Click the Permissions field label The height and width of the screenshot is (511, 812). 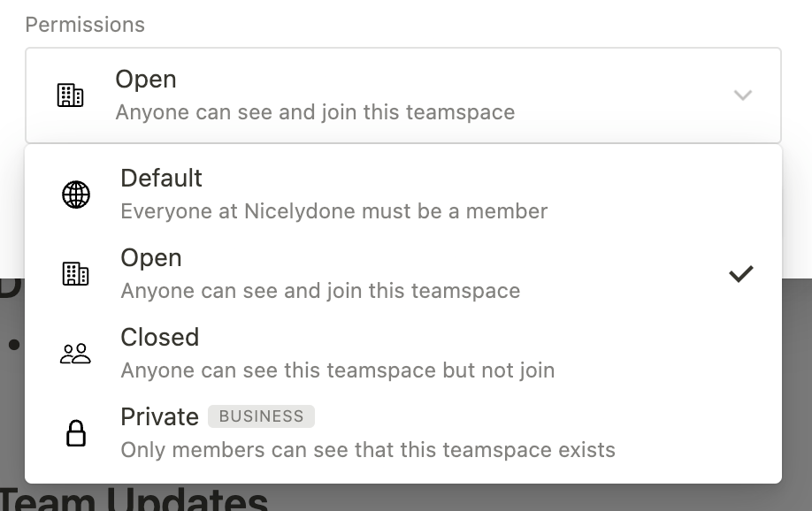[x=85, y=25]
